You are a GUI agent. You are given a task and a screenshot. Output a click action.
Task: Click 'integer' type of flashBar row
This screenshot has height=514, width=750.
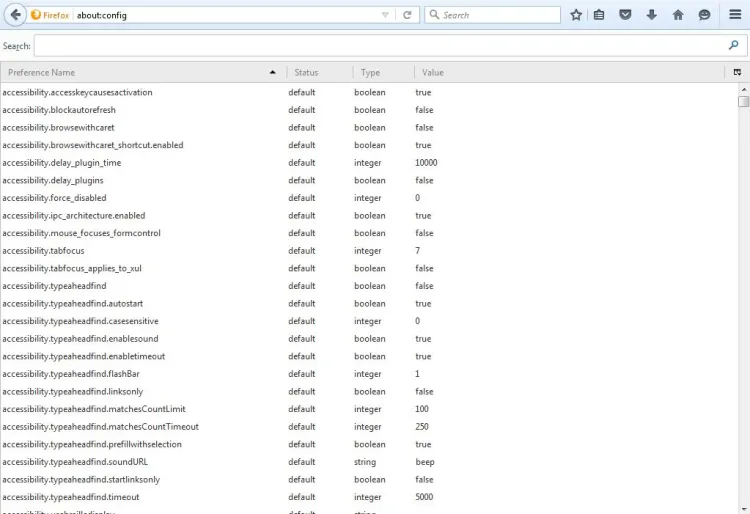point(367,374)
